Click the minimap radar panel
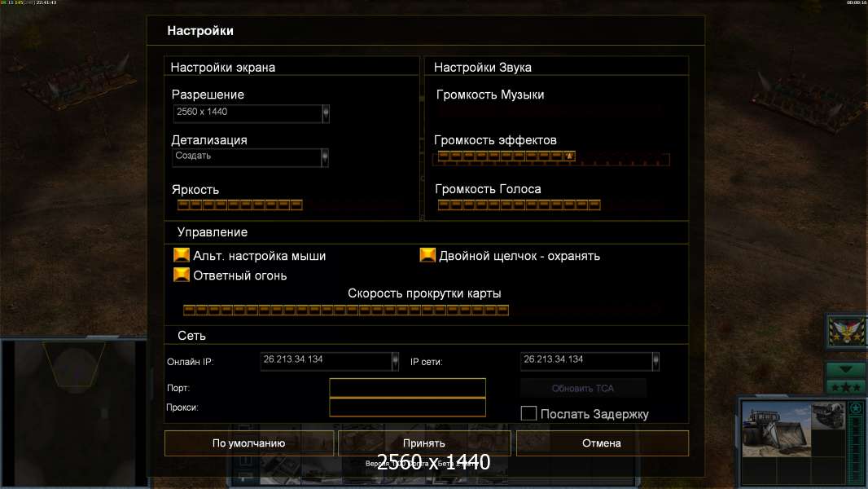This screenshot has height=489, width=868. pyautogui.click(x=75, y=412)
